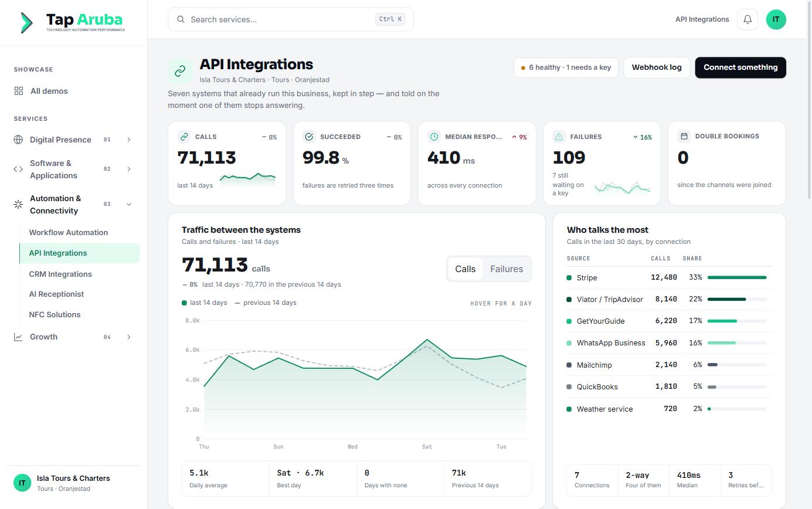This screenshot has width=812, height=509.
Task: Open the IT user avatar menu
Action: pos(776,19)
